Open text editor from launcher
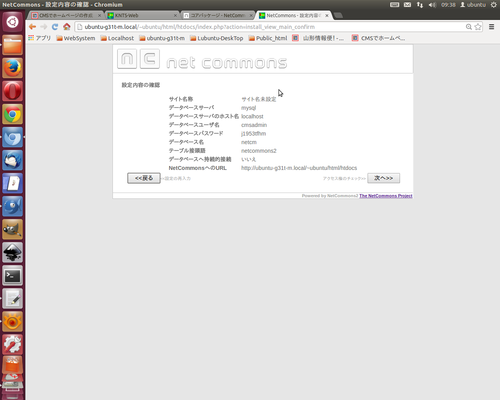Screen dimensions: 500x400 pos(12,298)
